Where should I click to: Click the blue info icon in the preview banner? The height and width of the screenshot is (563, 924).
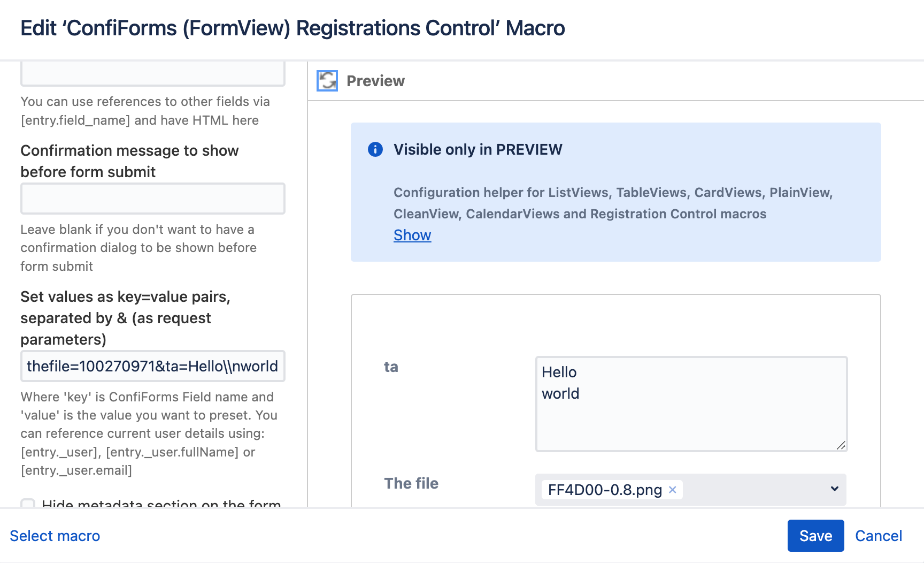point(375,149)
